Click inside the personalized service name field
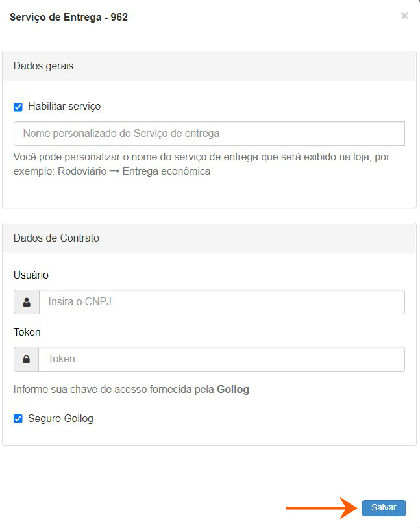This screenshot has width=420, height=528. point(208,133)
